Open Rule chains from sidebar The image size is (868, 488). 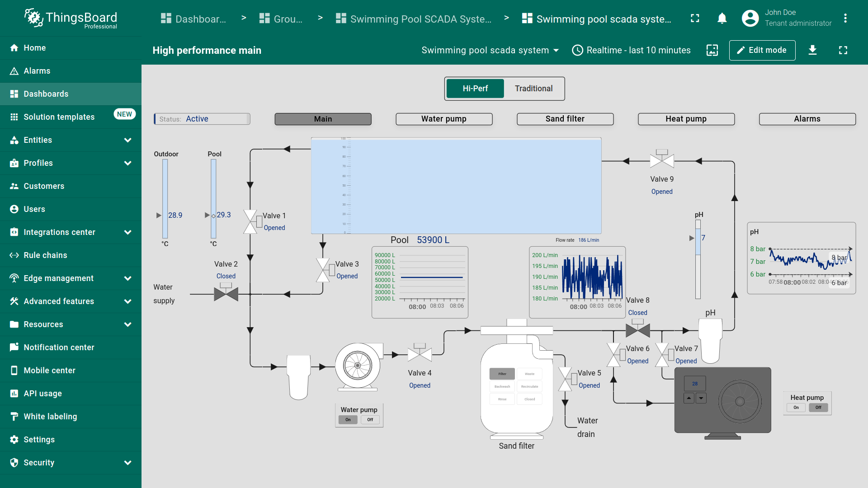45,255
